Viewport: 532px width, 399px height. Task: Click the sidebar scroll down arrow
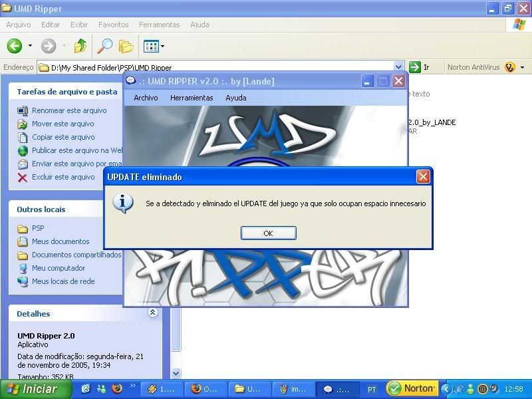[x=176, y=373]
